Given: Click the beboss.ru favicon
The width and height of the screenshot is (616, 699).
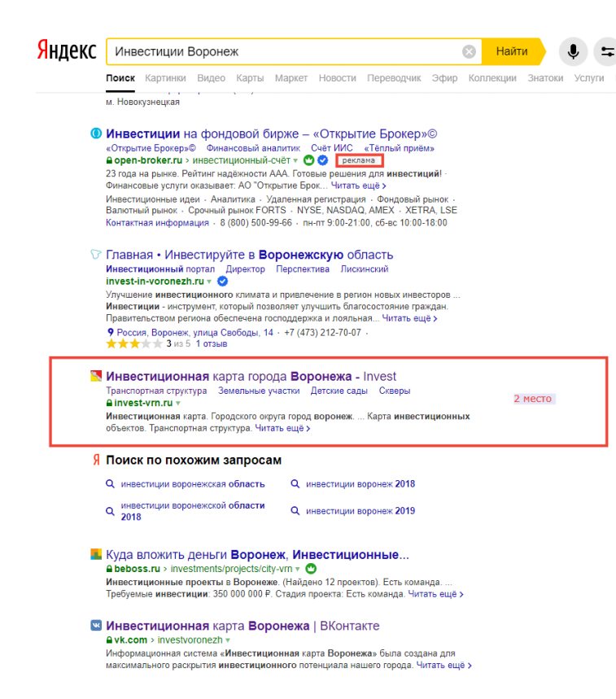Looking at the screenshot, I should tap(96, 554).
